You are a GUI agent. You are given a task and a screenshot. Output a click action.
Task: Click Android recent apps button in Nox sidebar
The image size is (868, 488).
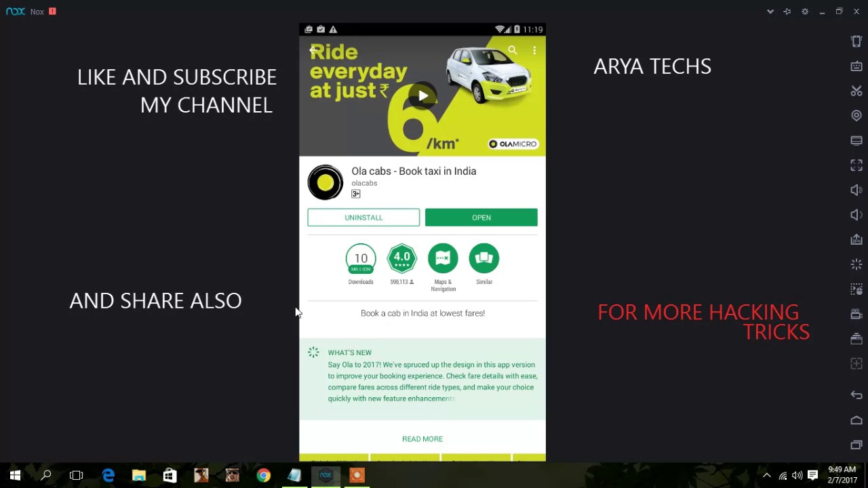click(856, 445)
